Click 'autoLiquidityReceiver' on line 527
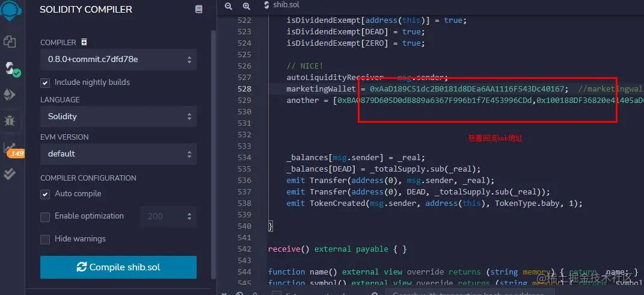The width and height of the screenshot is (644, 295). pos(335,77)
